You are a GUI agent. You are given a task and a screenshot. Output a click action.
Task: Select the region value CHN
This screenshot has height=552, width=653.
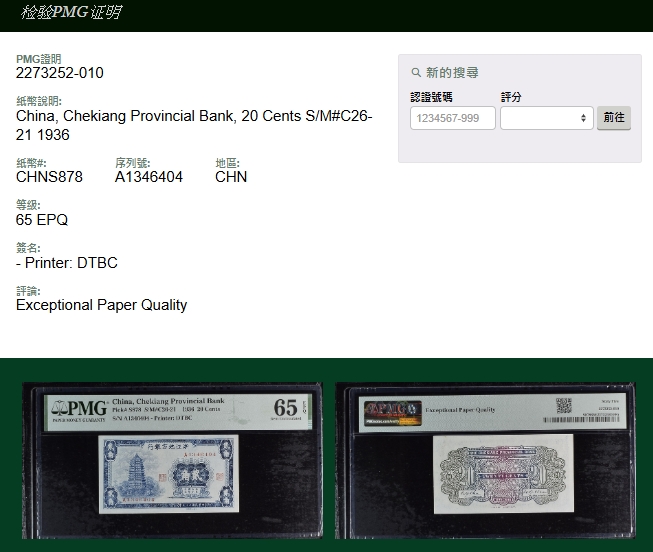point(231,177)
